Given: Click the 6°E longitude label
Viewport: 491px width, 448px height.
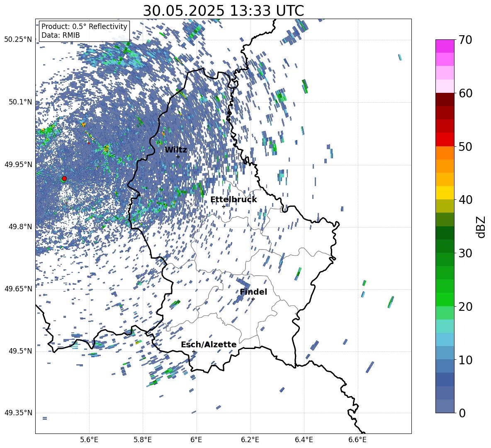Looking at the screenshot, I should [196, 440].
